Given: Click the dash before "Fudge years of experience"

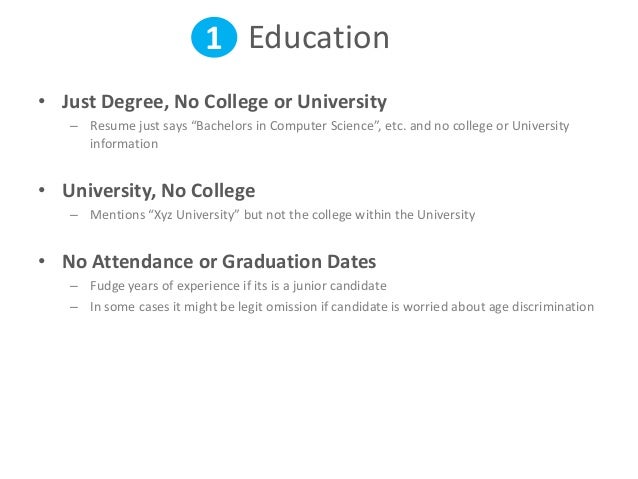Looking at the screenshot, I should pos(74,287).
